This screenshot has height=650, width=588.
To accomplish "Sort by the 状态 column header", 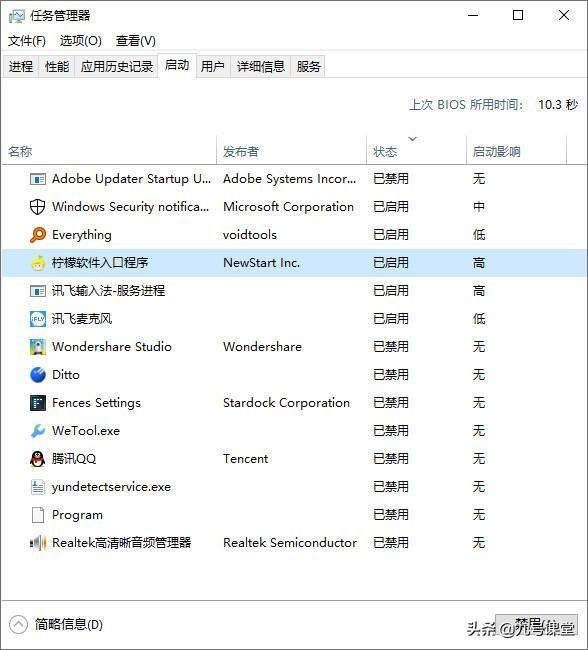I will [416, 152].
